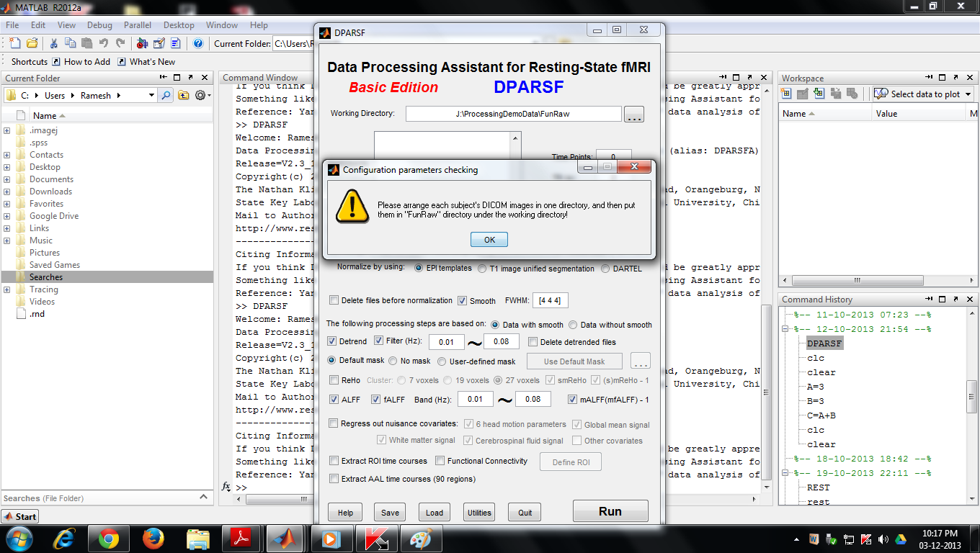Open the Select data to plot dropdown
This screenshot has height=553, width=980.
923,94
